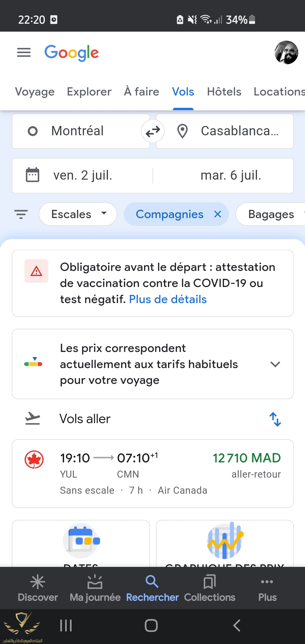Screen dimensions: 305x644
Task: Swap origin and destination cities
Action: coord(153,131)
